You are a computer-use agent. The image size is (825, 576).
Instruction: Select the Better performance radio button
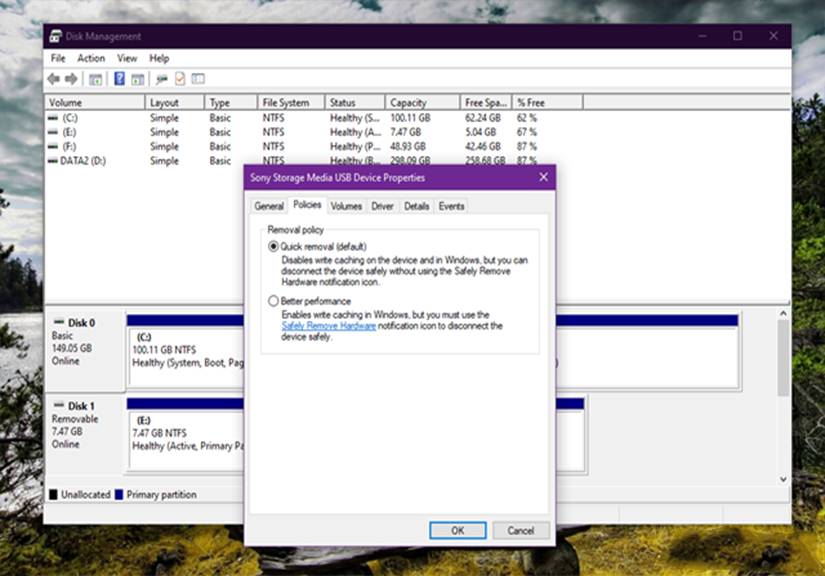(273, 301)
